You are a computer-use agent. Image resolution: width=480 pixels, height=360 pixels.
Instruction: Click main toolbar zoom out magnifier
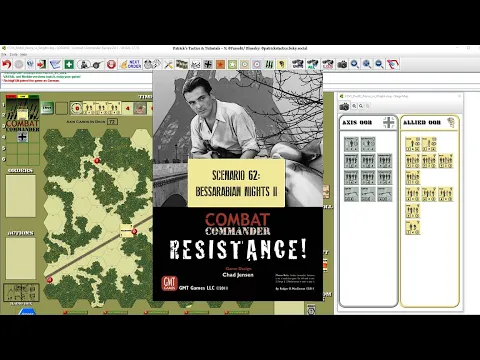click(x=379, y=64)
